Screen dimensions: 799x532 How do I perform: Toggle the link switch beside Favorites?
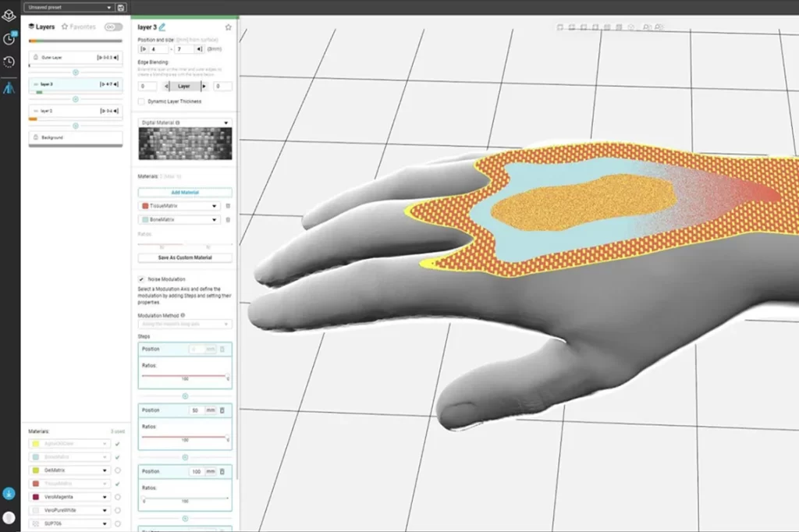113,27
